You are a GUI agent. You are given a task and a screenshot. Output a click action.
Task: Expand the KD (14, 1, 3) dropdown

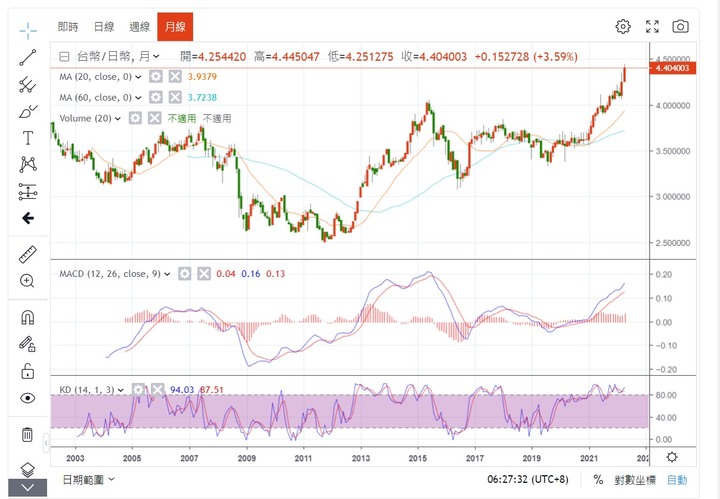(121, 390)
